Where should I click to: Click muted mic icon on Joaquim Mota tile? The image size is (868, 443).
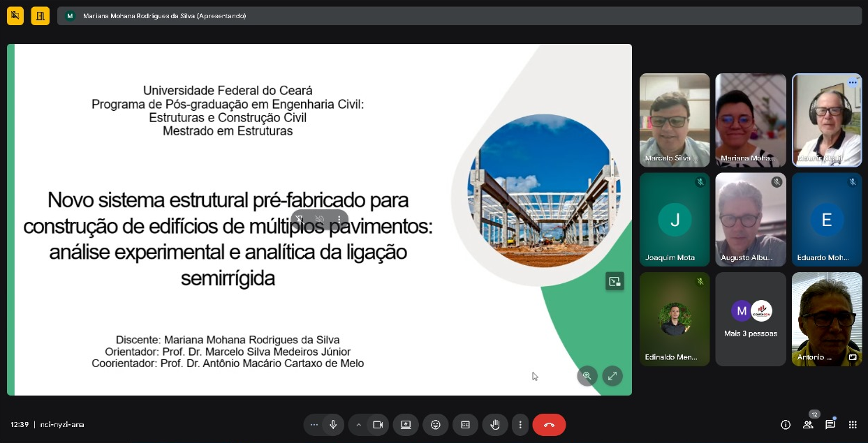point(700,182)
